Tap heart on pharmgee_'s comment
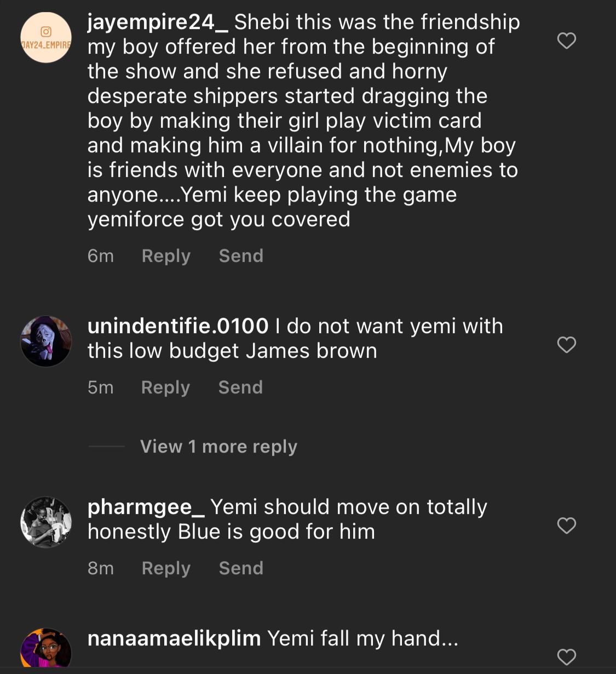 [566, 526]
